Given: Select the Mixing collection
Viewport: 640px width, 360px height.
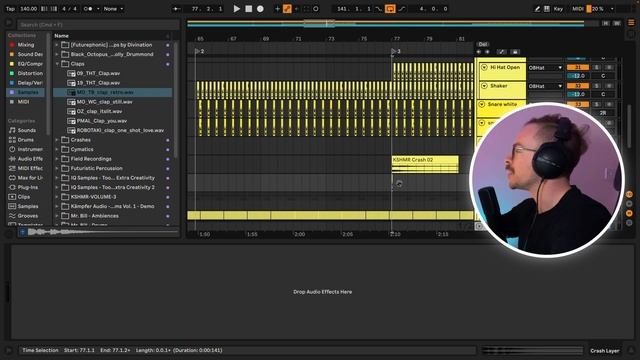Looking at the screenshot, I should pyautogui.click(x=25, y=45).
